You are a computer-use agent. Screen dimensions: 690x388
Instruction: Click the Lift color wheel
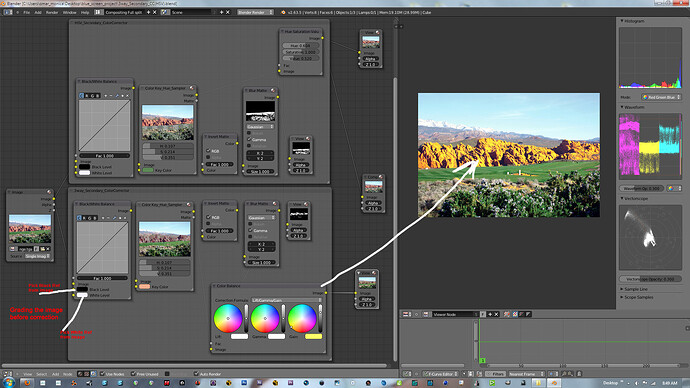228,318
